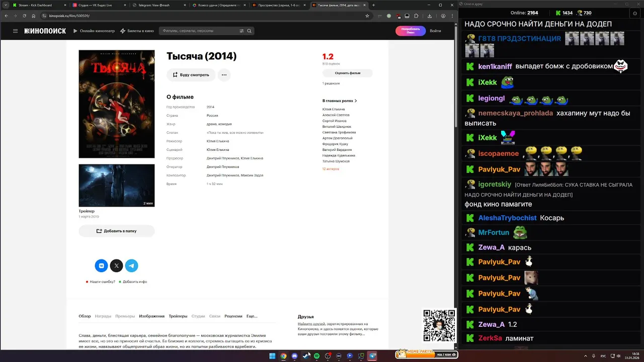
Task: Click Буду смотреть button
Action: click(x=191, y=75)
